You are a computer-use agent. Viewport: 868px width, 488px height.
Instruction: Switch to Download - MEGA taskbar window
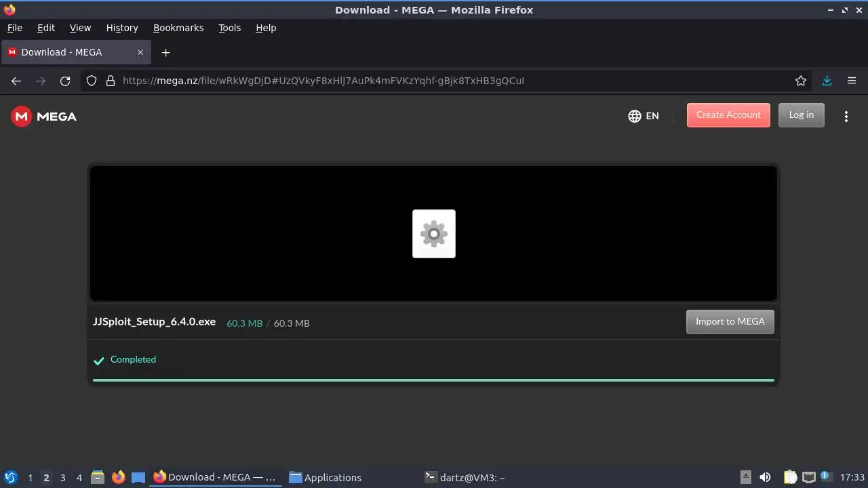click(x=215, y=477)
